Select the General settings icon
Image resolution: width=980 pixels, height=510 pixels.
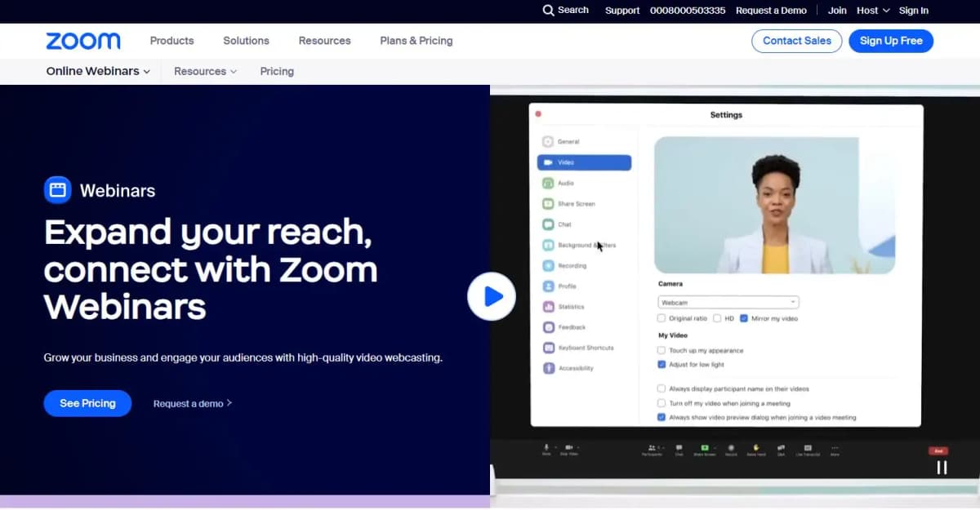coord(548,142)
